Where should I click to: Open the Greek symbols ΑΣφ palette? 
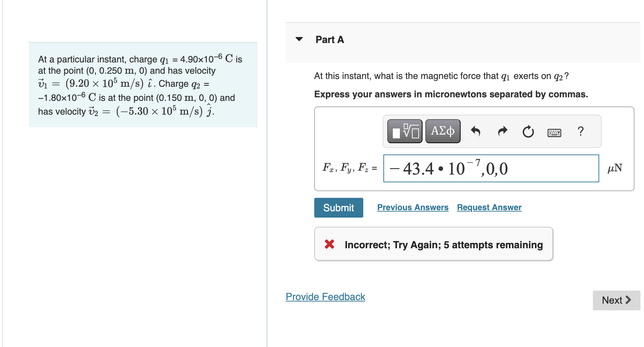(x=442, y=131)
